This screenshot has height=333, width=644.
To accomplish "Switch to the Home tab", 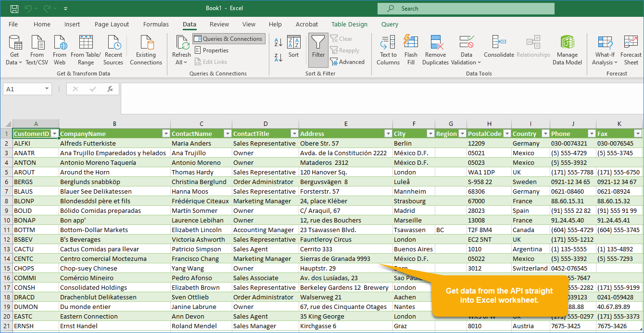I will coord(42,25).
